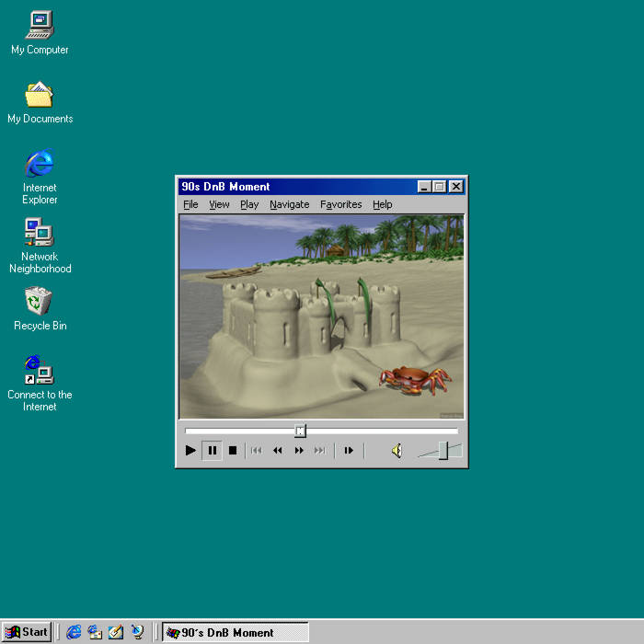The image size is (644, 644).
Task: Stop the video with the Stop button
Action: coord(233,451)
